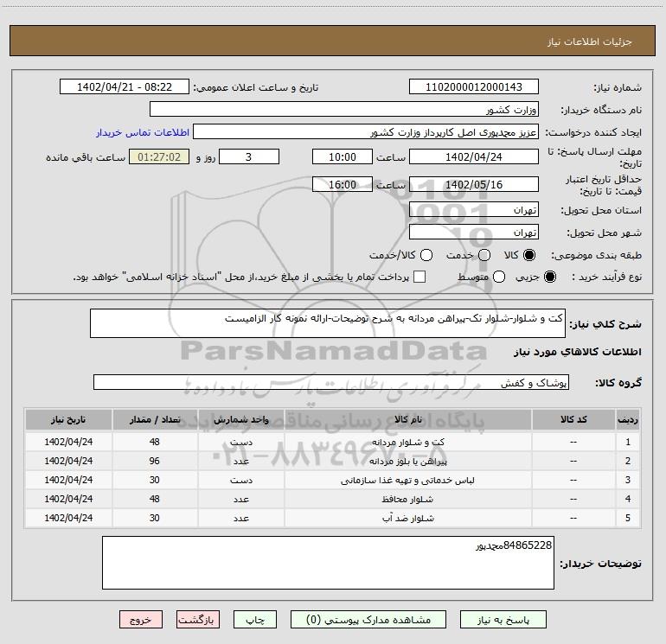Click the نام کالا column header

tap(407, 420)
